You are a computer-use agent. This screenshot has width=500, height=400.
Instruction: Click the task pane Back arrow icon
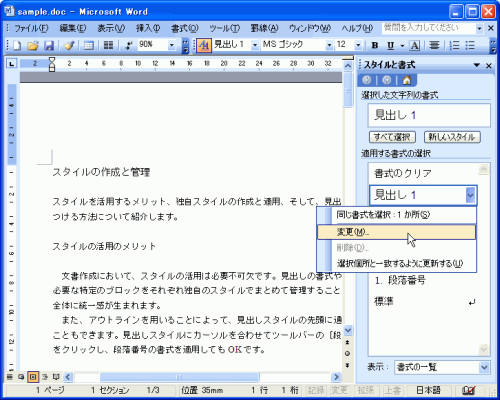(x=367, y=80)
